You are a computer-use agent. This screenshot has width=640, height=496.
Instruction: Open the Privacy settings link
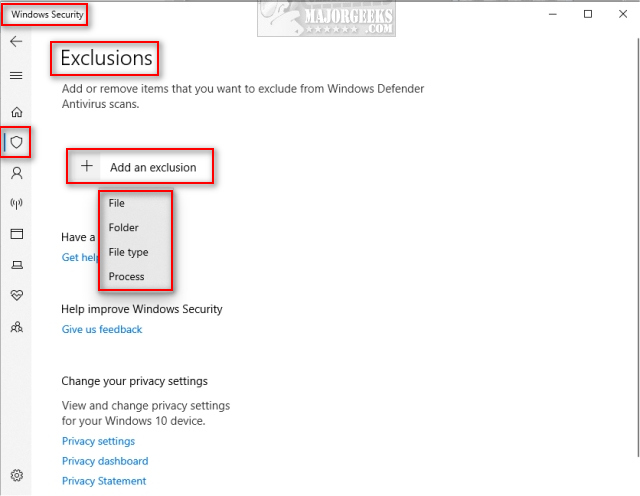[x=98, y=441]
